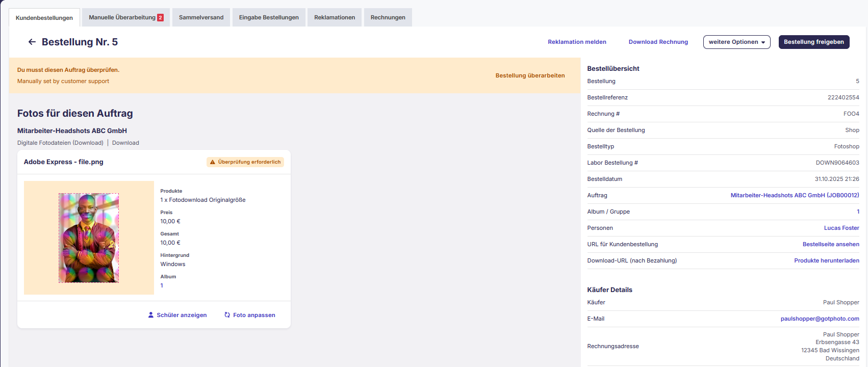Switch to the Manuelle Überarbeitung tab

(x=126, y=17)
